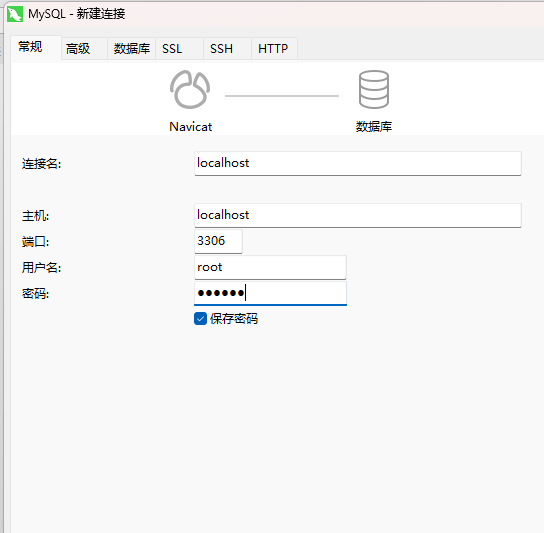
Task: Click the 用户名 field containing root
Action: coord(270,268)
